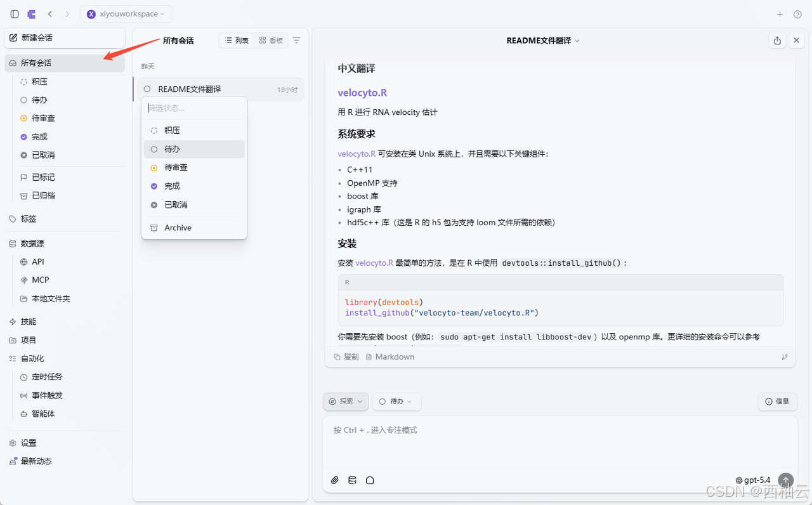The width and height of the screenshot is (812, 505).
Task: Choose 待办 in status popup menu
Action: point(194,149)
